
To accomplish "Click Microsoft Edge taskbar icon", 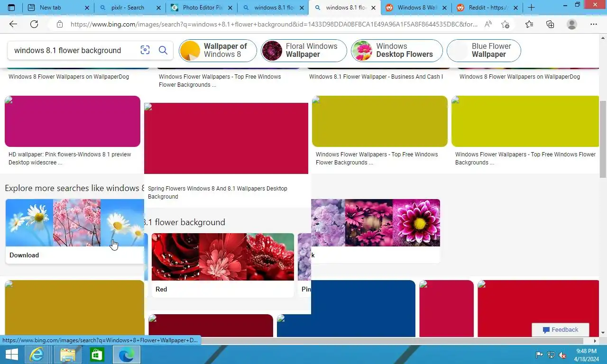I will (126, 355).
